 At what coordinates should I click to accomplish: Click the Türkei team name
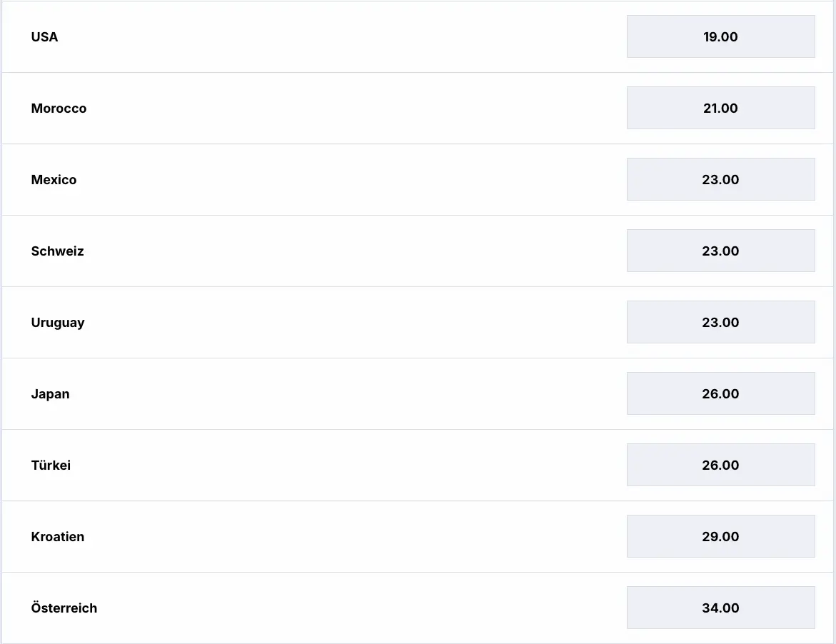pos(51,466)
